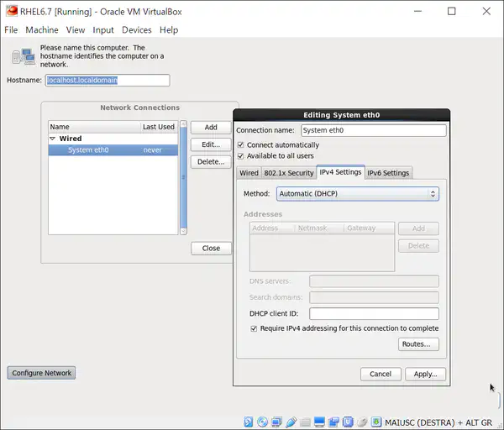504x430 pixels.
Task: Click the green host key arrow icon
Action: click(375, 422)
